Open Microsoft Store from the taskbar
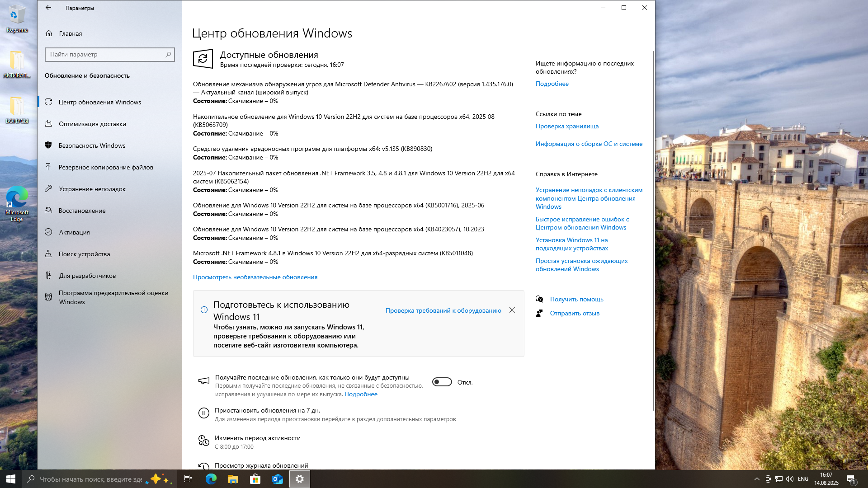The width and height of the screenshot is (868, 488). pyautogui.click(x=255, y=479)
